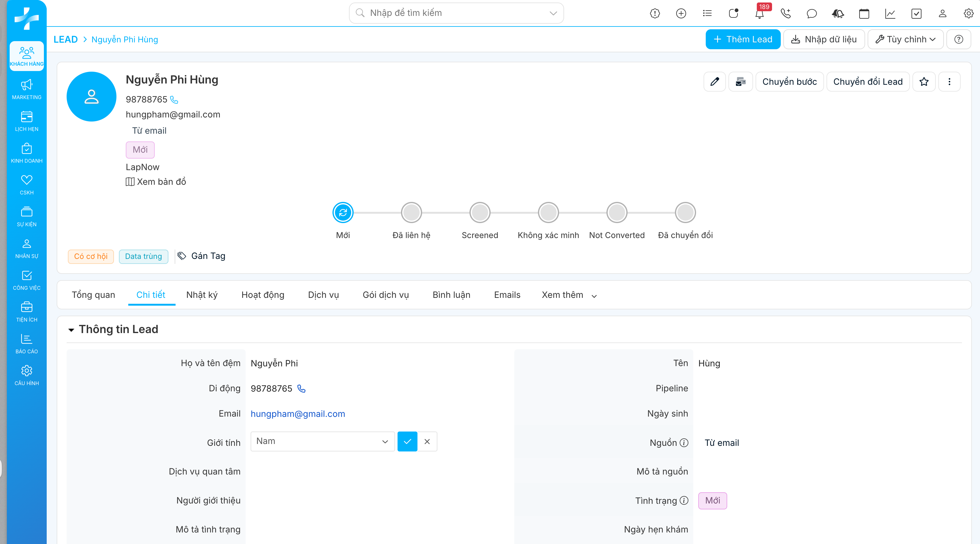Switch to the Tổng quan tab
This screenshot has width=980, height=544.
coord(93,295)
